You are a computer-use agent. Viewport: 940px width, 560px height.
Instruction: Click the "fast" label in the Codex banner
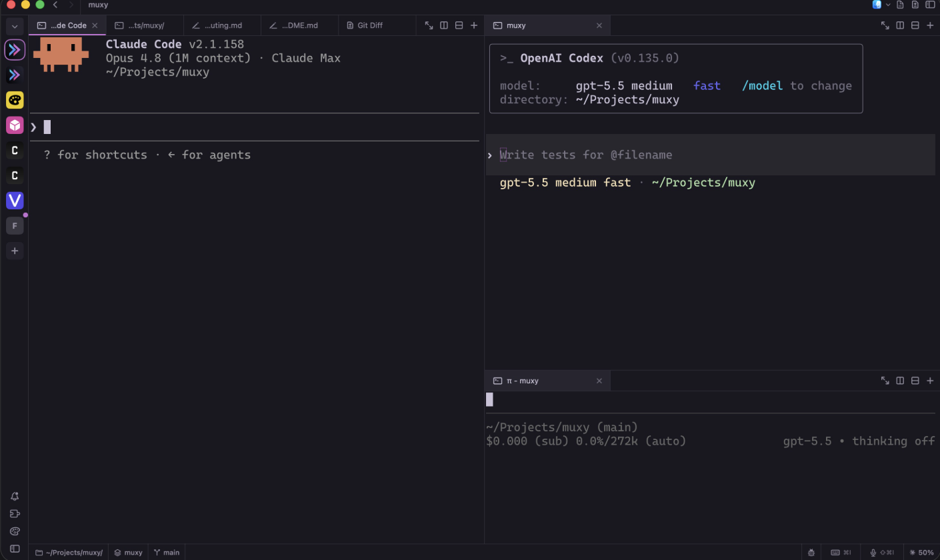[707, 85]
